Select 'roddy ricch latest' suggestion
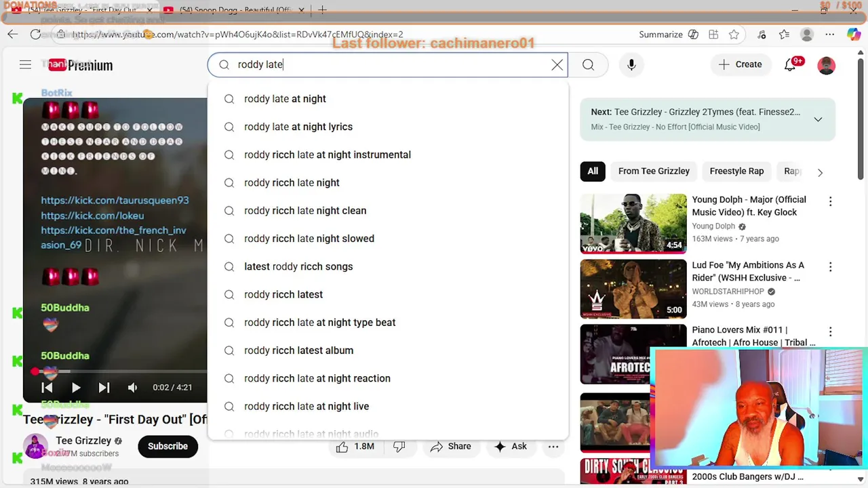The image size is (868, 488). pyautogui.click(x=388, y=294)
